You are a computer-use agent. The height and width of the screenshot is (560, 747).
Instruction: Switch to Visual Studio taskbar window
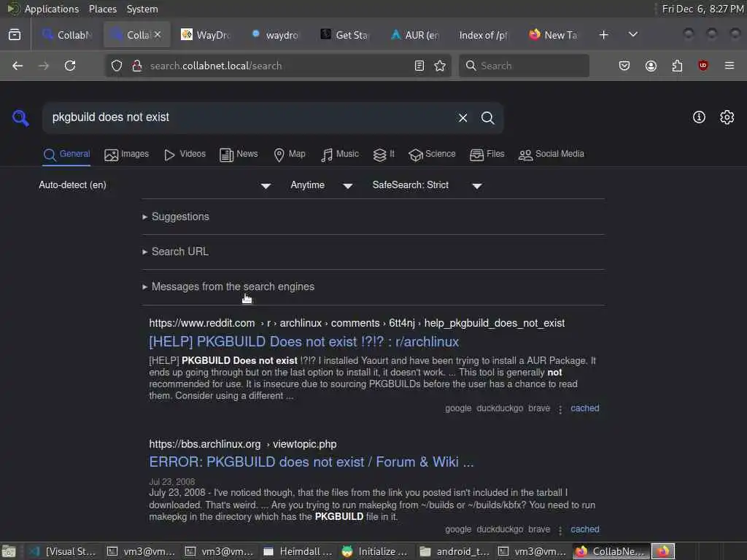coord(63,551)
